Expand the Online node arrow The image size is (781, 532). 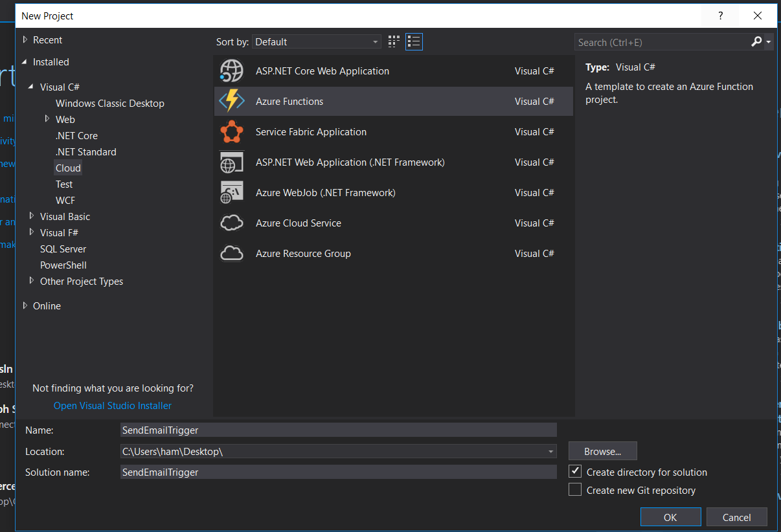pyautogui.click(x=25, y=305)
